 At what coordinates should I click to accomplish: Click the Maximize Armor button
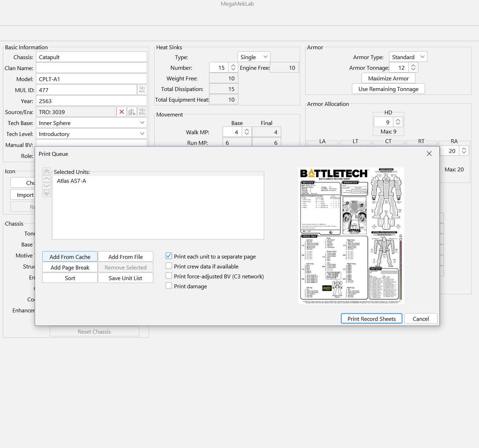point(388,78)
